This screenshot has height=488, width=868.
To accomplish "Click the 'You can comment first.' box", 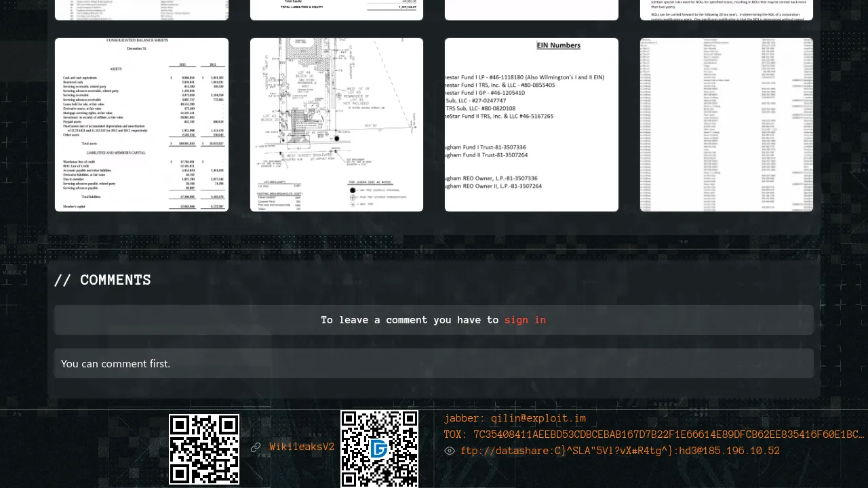I will (434, 363).
